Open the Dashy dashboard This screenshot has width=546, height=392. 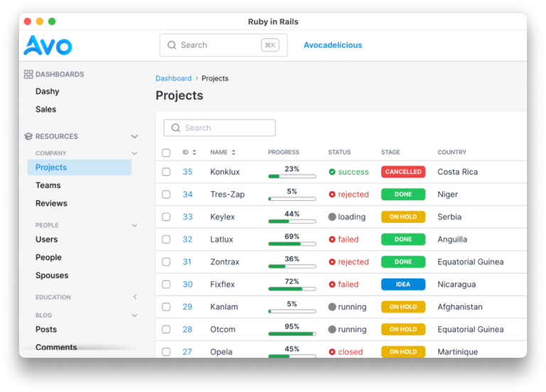(48, 92)
